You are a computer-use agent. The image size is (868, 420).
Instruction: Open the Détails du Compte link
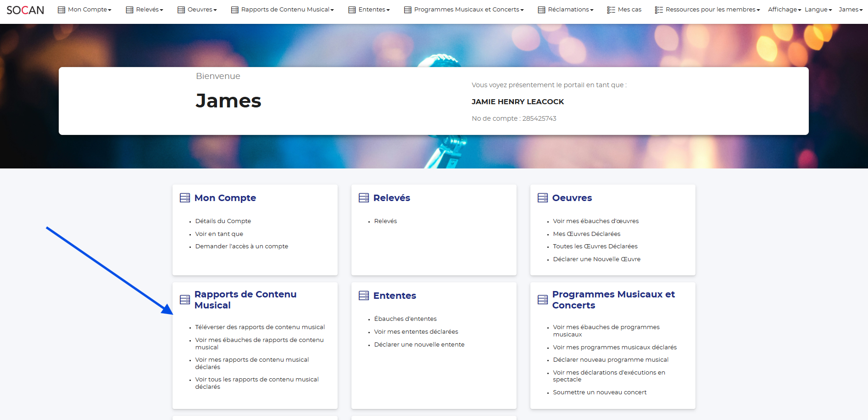[x=223, y=221]
